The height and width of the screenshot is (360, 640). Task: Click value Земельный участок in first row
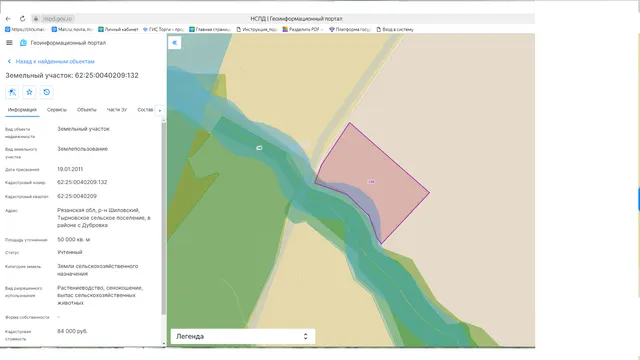83,129
